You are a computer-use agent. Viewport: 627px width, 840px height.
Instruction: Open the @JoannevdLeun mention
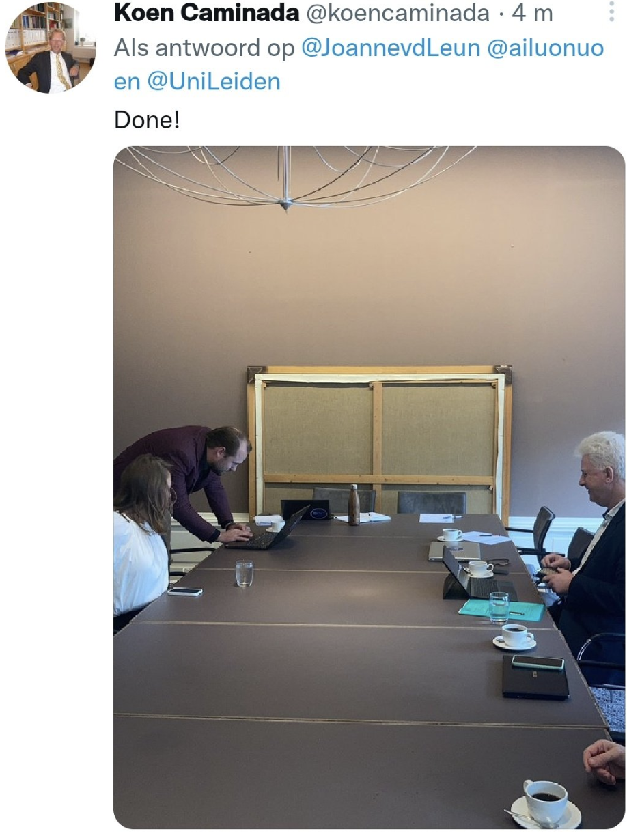391,48
